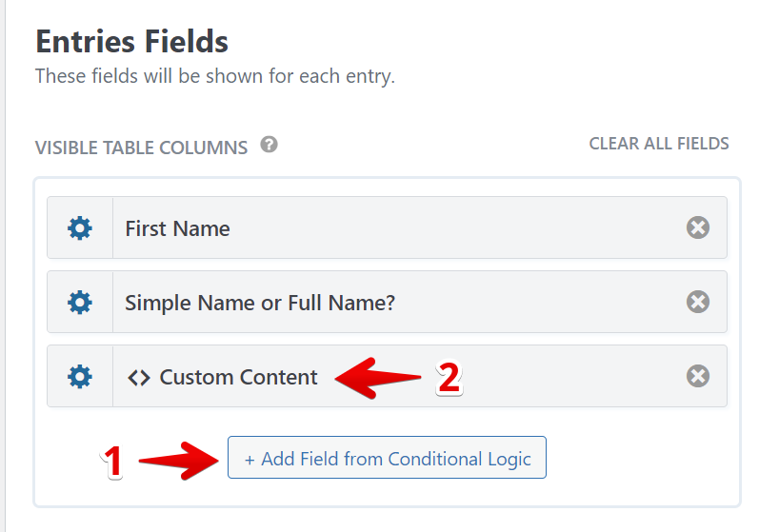Remove the Simple Name or Full Name? field

pos(698,303)
